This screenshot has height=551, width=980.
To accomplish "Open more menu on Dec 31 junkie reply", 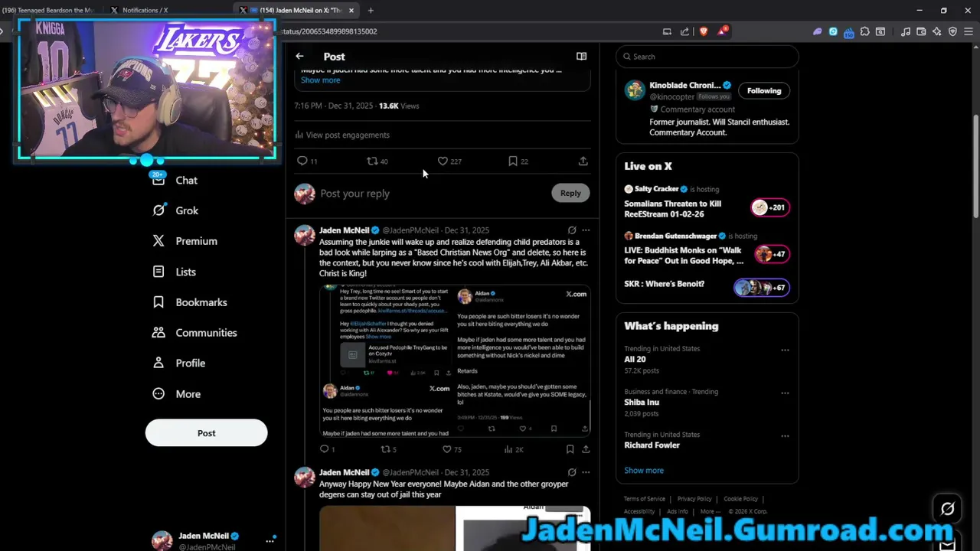I will tap(586, 230).
